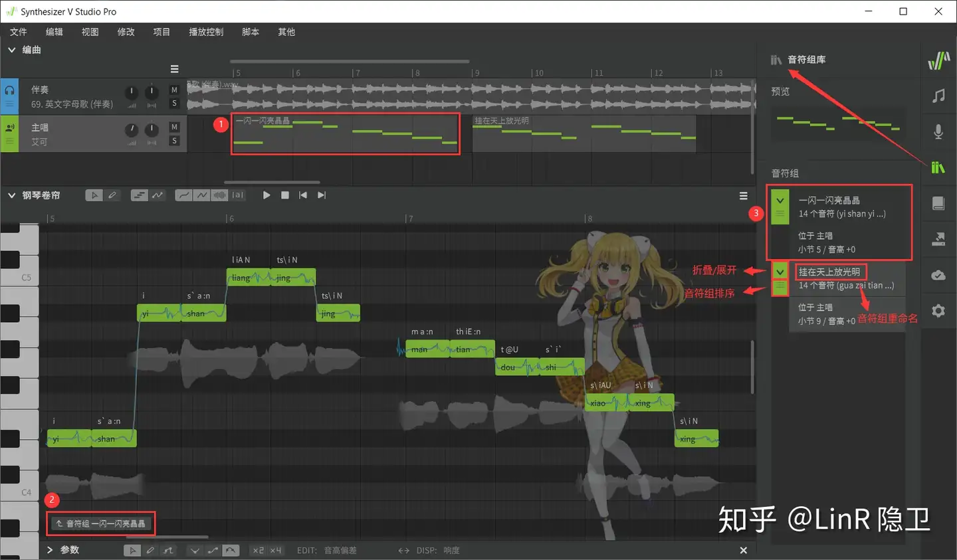This screenshot has height=560, width=957.
Task: Select the line drawing tool in parameters panel
Action: [x=168, y=550]
